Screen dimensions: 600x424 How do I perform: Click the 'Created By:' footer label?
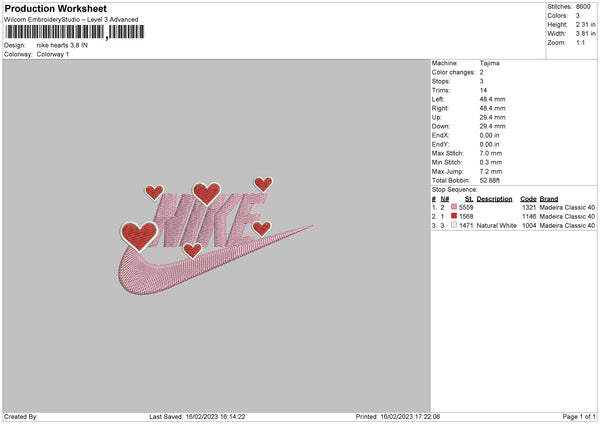[x=21, y=417]
